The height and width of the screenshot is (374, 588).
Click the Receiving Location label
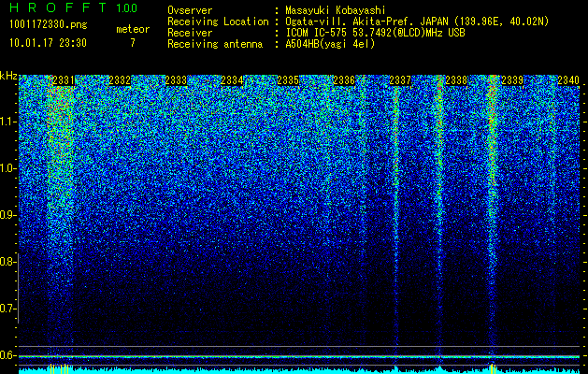tap(218, 22)
